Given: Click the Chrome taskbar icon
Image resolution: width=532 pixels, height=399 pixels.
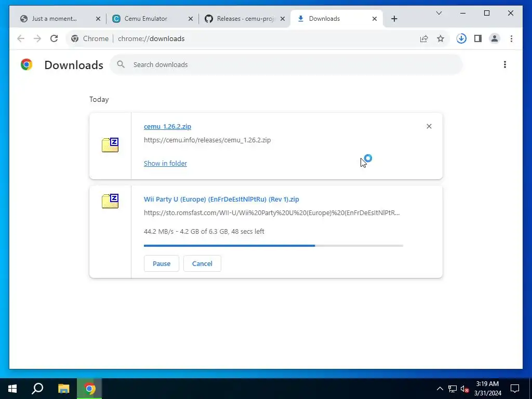Looking at the screenshot, I should 89,389.
